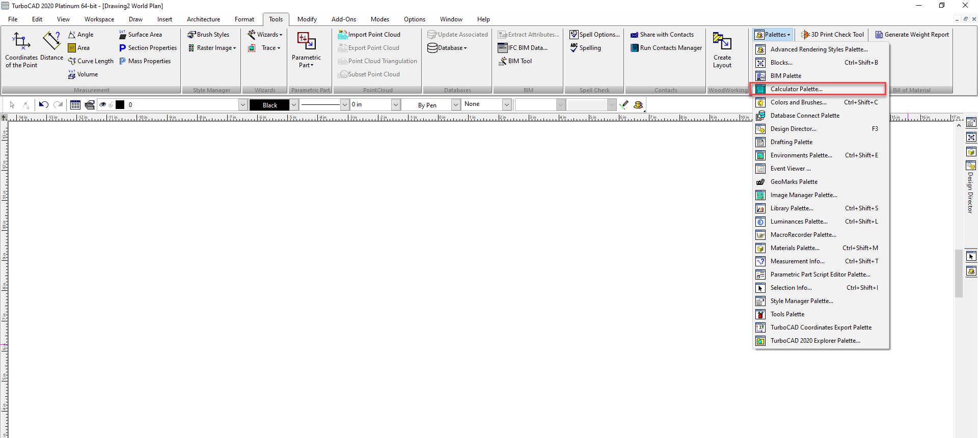Click Share with Contacts
Image resolution: width=980 pixels, height=438 pixels.
pyautogui.click(x=662, y=35)
